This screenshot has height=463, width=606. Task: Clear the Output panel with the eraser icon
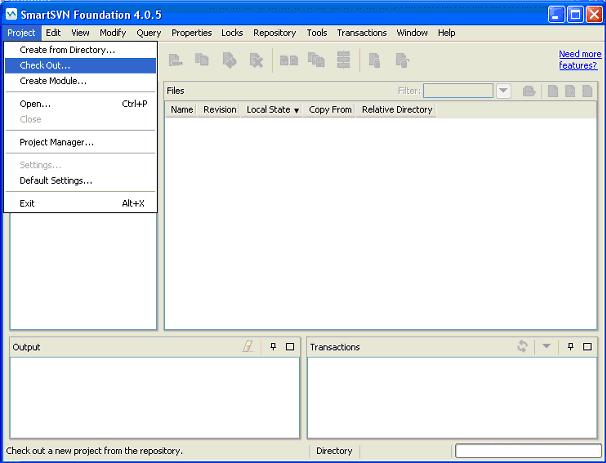coord(249,347)
